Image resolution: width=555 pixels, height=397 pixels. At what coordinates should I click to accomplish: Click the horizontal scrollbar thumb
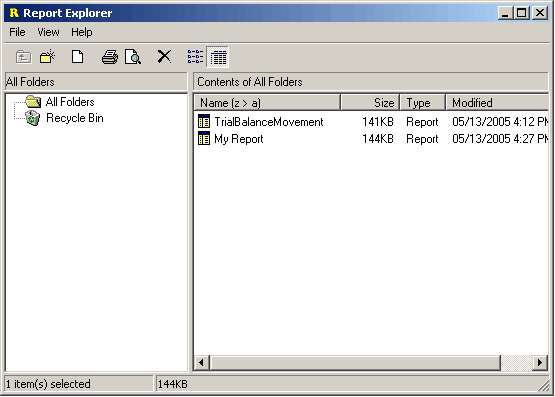(355, 363)
